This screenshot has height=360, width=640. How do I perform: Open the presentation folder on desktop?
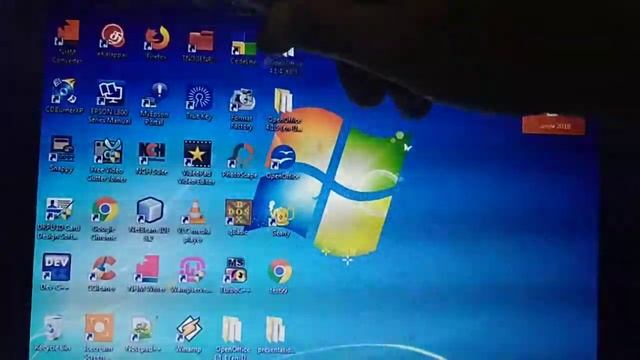pyautogui.click(x=276, y=330)
